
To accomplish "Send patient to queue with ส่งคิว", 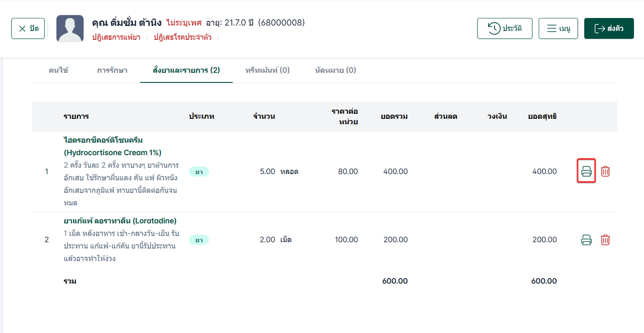I will click(x=609, y=29).
